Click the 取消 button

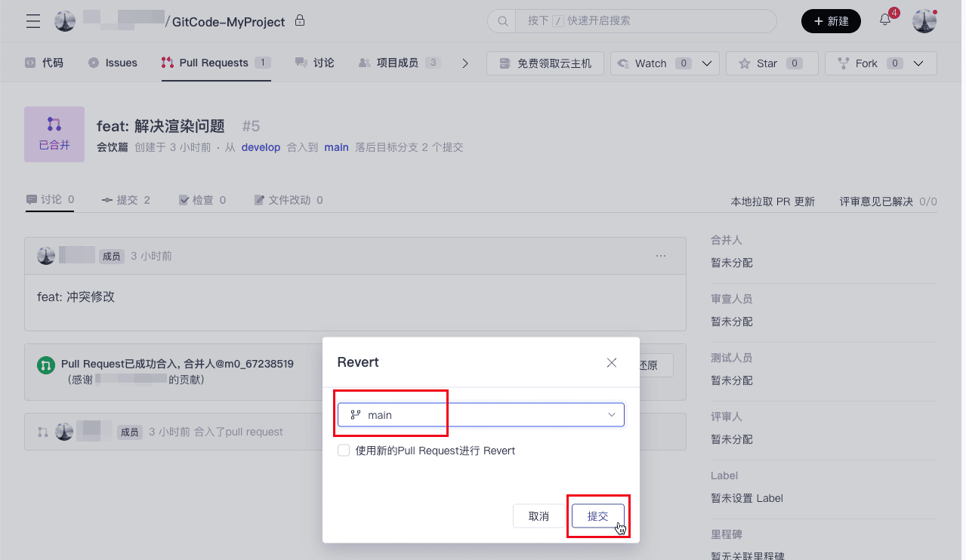pos(539,516)
